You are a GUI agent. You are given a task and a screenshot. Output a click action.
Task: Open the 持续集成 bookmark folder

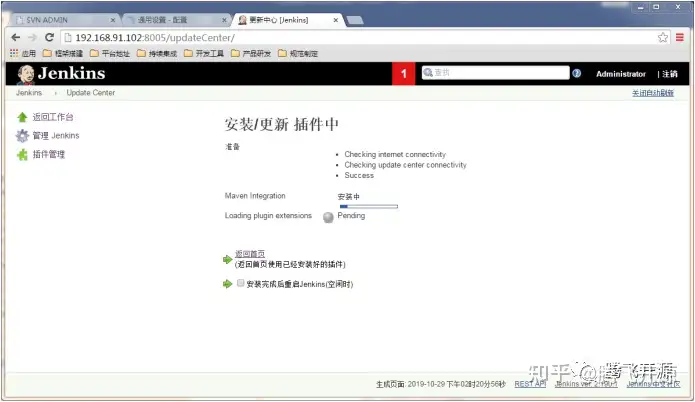pyautogui.click(x=156, y=53)
